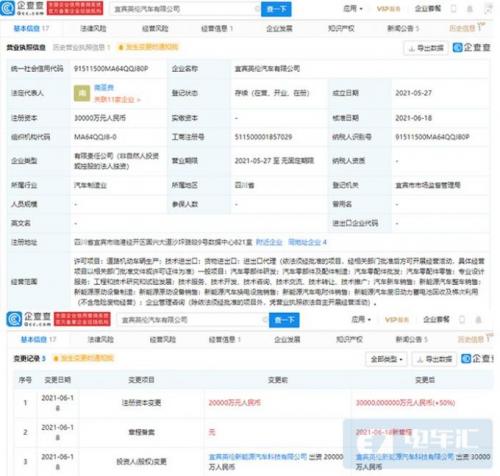Open the legal representative name link beside 法定代表人
The image size is (500, 476).
pyautogui.click(x=104, y=87)
